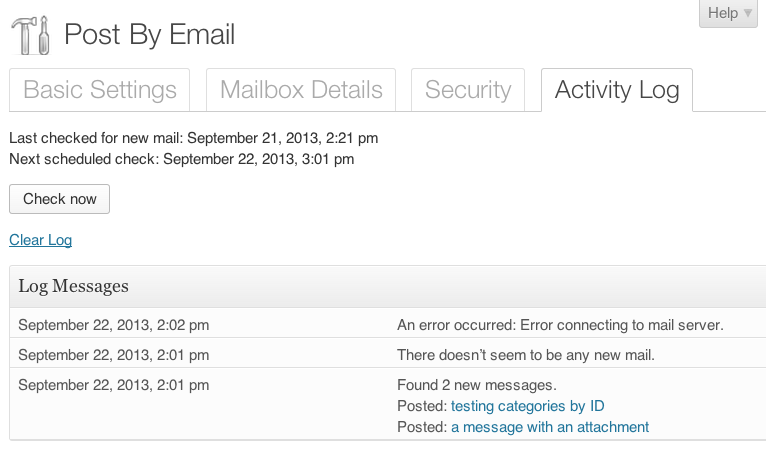Click the last log entry's 2:01 pm timestamp
Viewport: 766px width, 453px height.
click(114, 385)
